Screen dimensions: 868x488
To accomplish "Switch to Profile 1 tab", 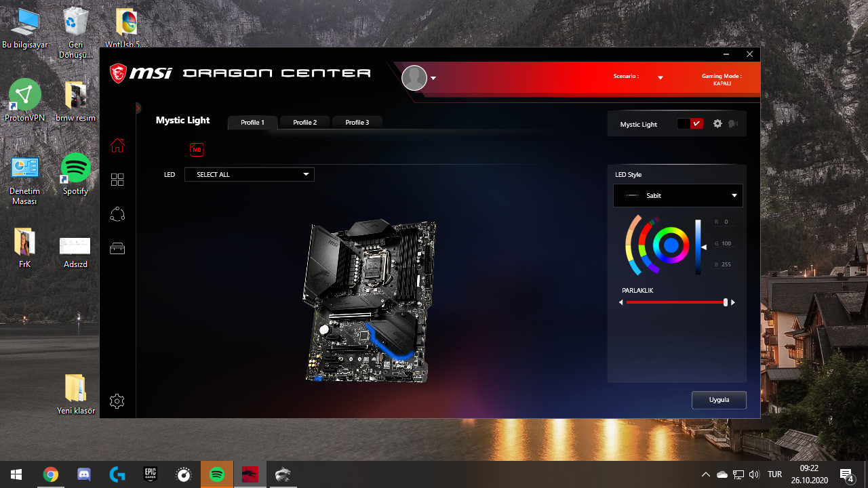I will click(252, 123).
